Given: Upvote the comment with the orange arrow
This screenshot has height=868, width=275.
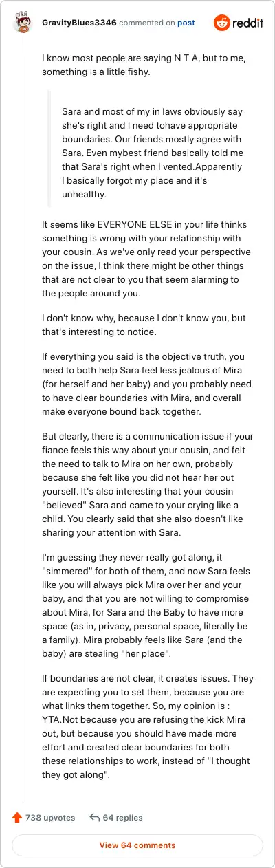Looking at the screenshot, I should [17, 818].
